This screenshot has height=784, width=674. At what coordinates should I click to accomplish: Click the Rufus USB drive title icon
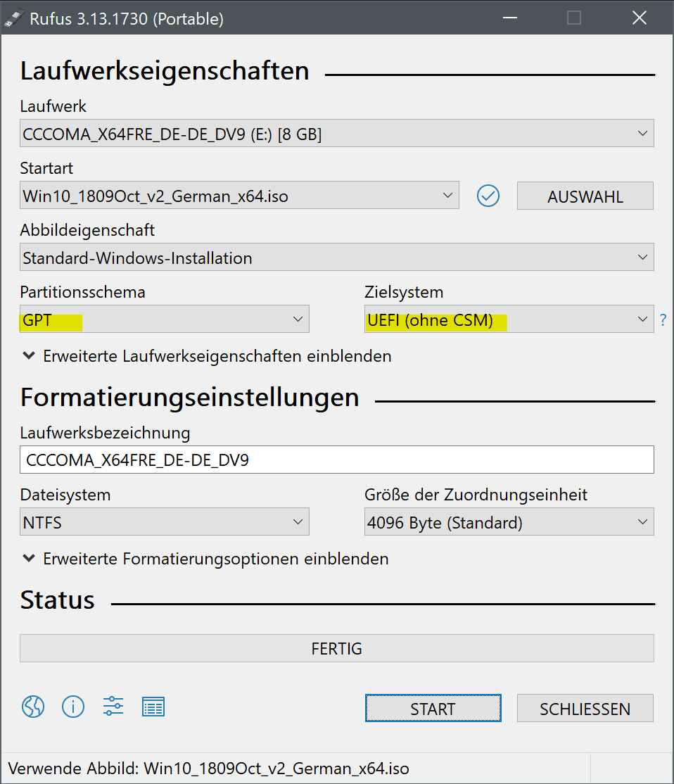coord(14,18)
